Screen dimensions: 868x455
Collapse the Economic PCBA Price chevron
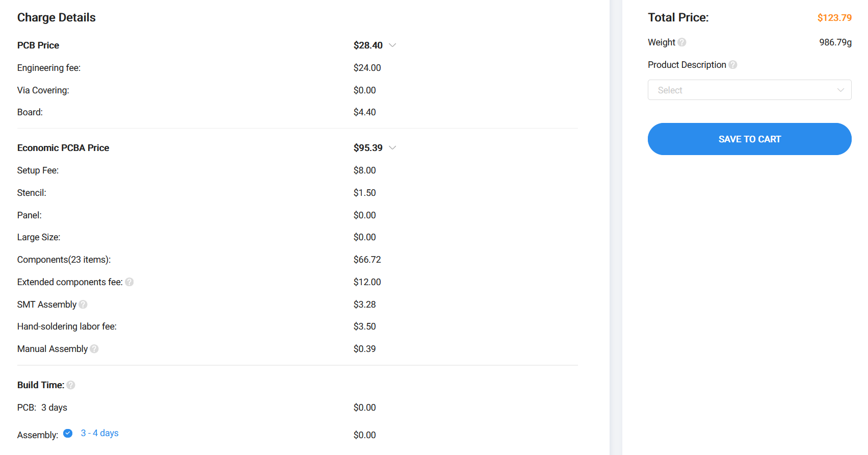point(392,148)
